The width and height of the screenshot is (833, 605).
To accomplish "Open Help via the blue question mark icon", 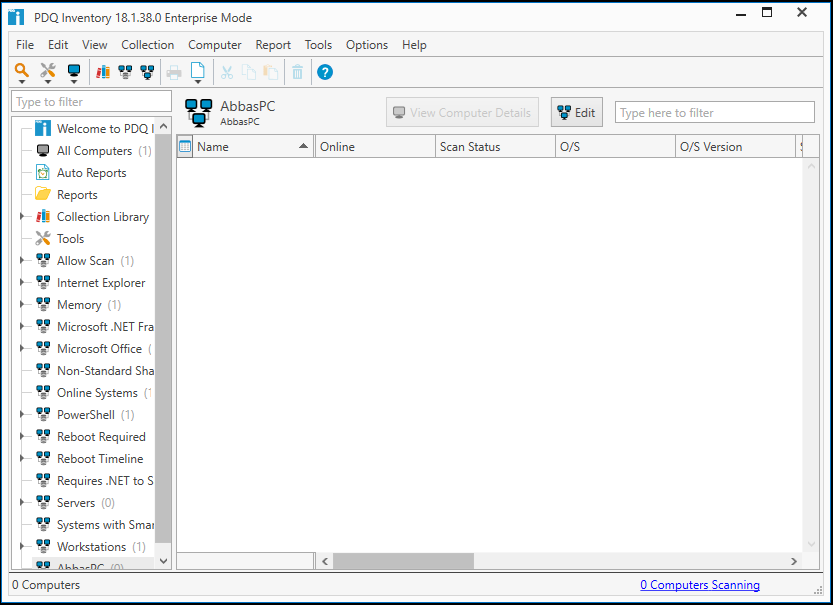I will [325, 72].
